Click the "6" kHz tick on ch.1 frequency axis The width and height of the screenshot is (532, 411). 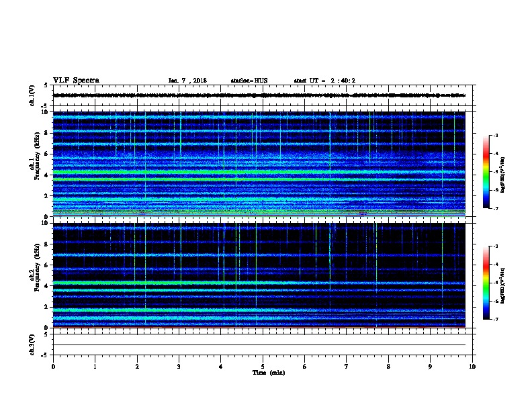click(x=46, y=154)
